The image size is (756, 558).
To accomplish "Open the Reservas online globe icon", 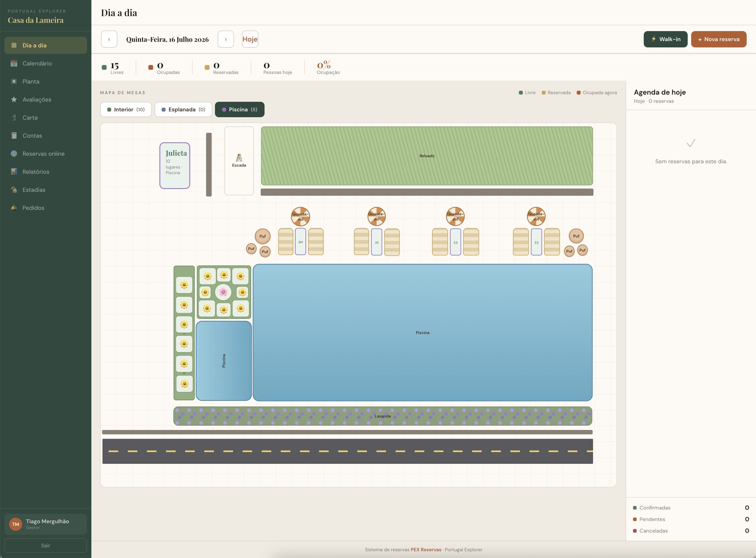I will coord(14,154).
